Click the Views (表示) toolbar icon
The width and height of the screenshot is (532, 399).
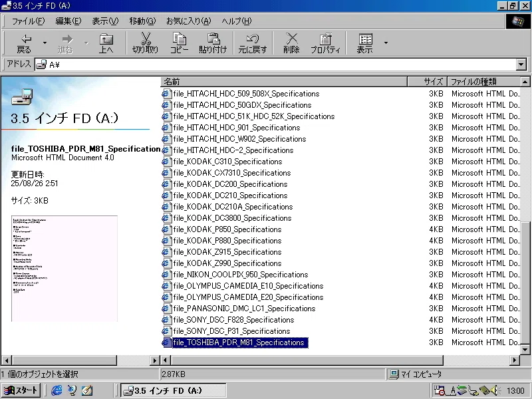[x=365, y=39]
